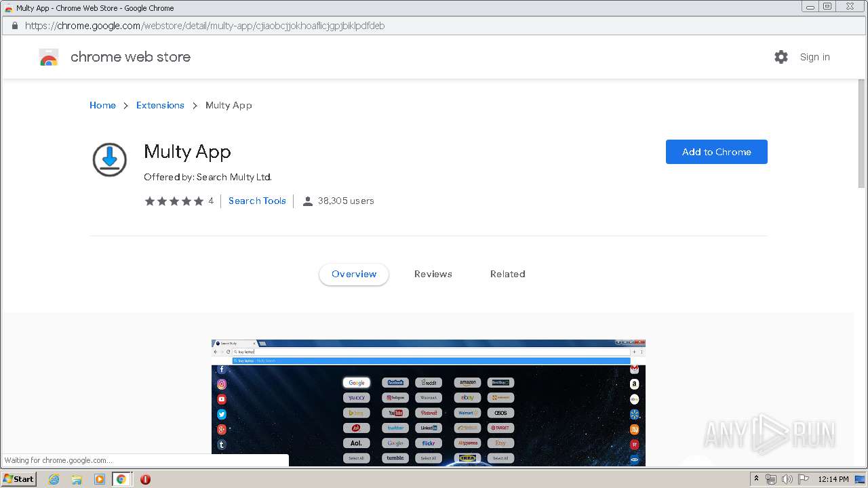The width and height of the screenshot is (868, 488).
Task: Open the settings gear icon
Action: (x=781, y=57)
